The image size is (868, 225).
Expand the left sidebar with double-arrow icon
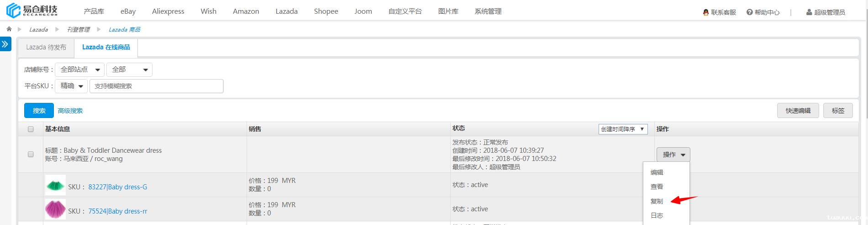[x=5, y=44]
